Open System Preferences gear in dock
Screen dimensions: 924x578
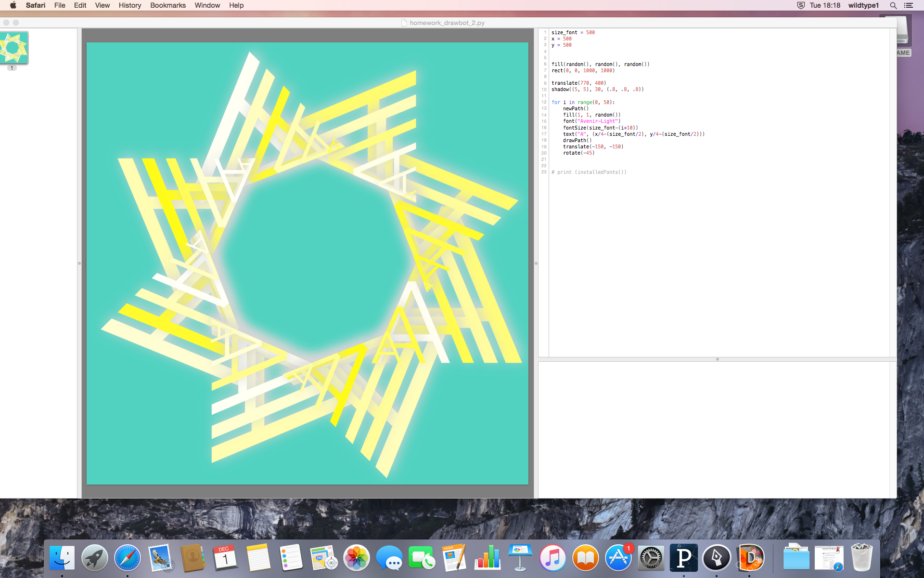pos(651,558)
